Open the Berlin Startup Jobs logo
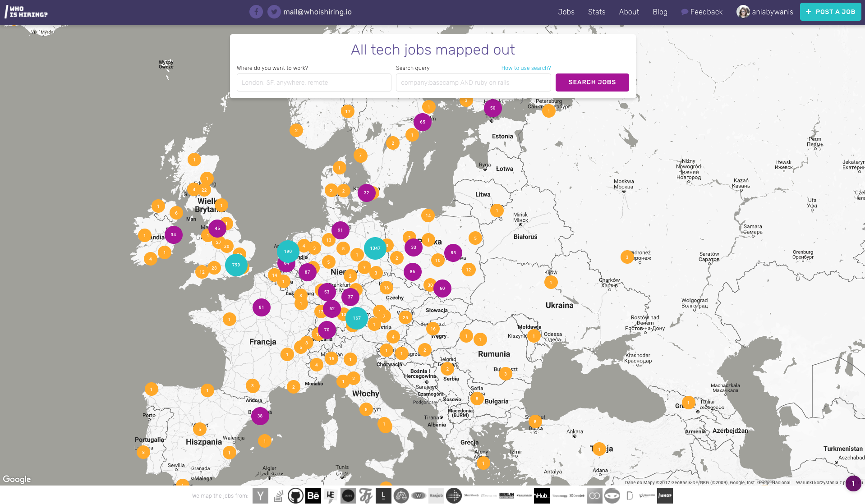 506,495
